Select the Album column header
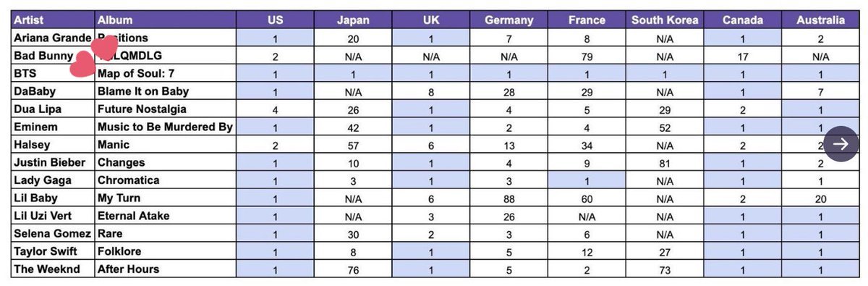868x286 pixels. click(x=165, y=20)
